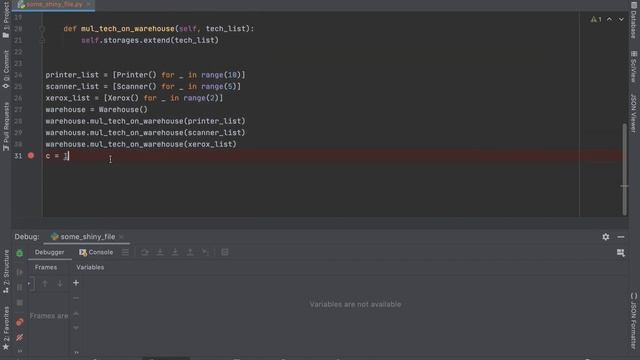Click 'Variables are not available' message
The width and height of the screenshot is (640, 360).
click(355, 304)
